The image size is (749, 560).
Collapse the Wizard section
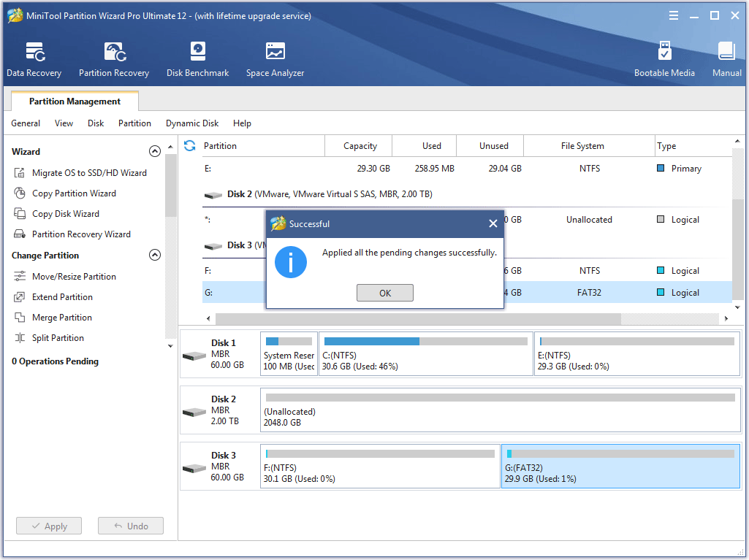(155, 151)
